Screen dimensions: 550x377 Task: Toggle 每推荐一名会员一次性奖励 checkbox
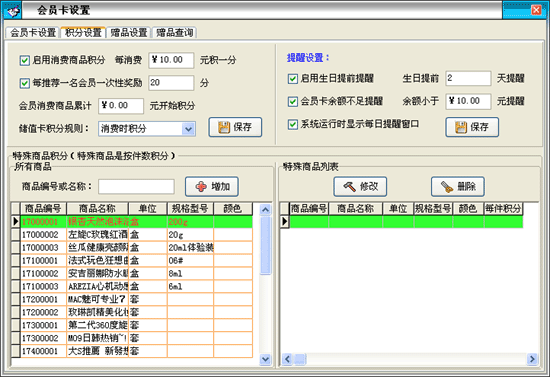pos(25,83)
